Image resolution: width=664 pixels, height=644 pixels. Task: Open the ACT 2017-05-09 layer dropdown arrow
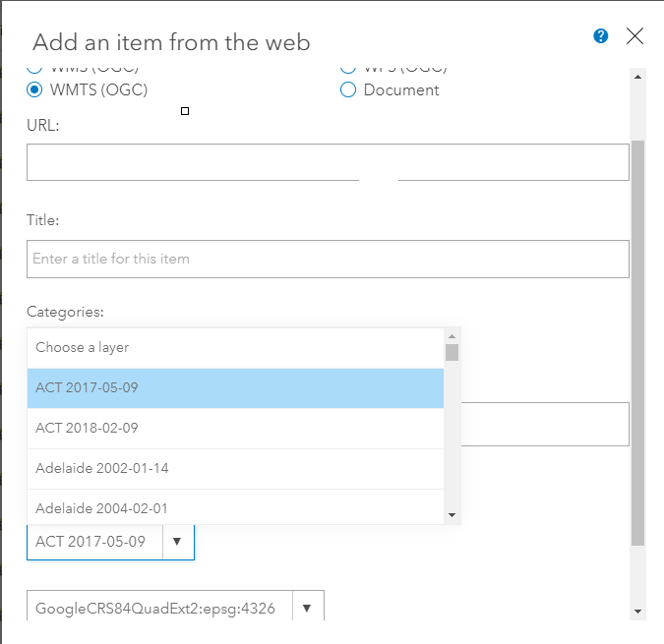(x=177, y=542)
